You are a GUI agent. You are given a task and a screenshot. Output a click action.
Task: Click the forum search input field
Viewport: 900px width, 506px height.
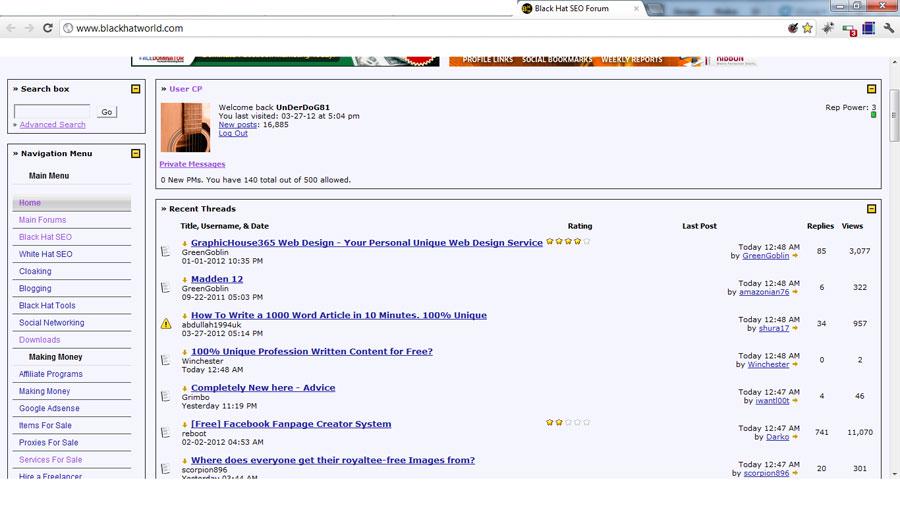(52, 111)
